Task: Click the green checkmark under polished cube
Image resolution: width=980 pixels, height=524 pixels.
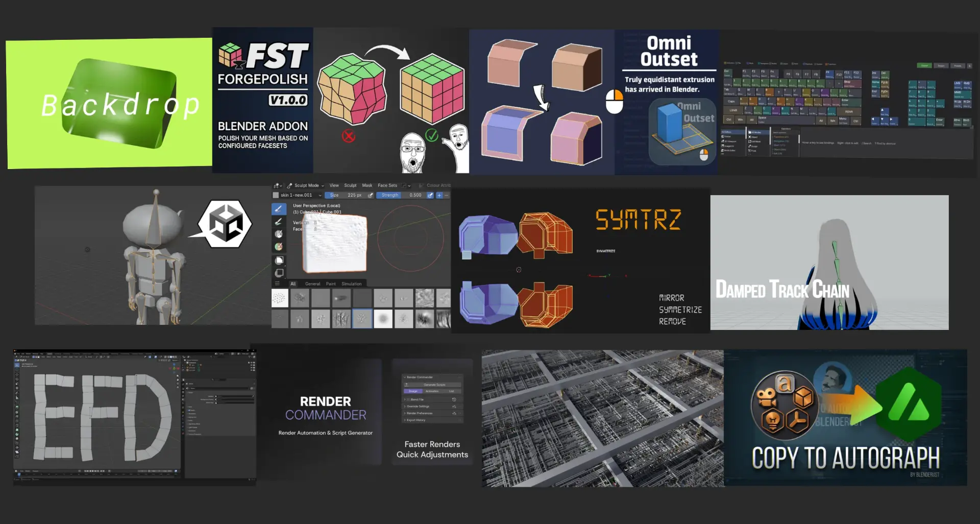Action: (x=432, y=135)
